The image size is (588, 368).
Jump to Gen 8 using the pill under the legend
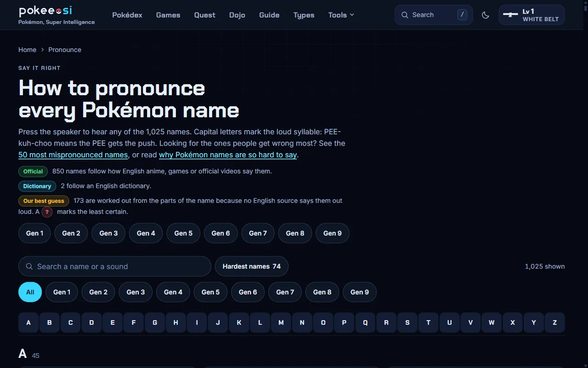pos(295,233)
